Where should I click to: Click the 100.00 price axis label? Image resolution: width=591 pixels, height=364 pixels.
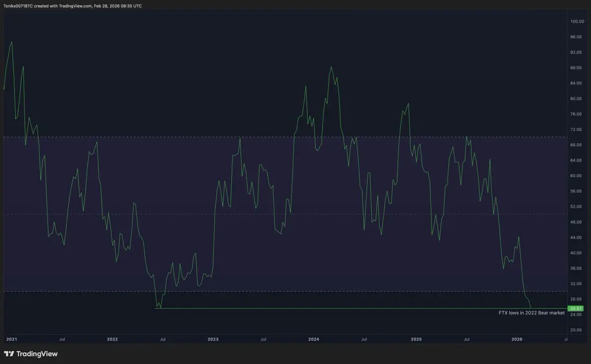[577, 21]
